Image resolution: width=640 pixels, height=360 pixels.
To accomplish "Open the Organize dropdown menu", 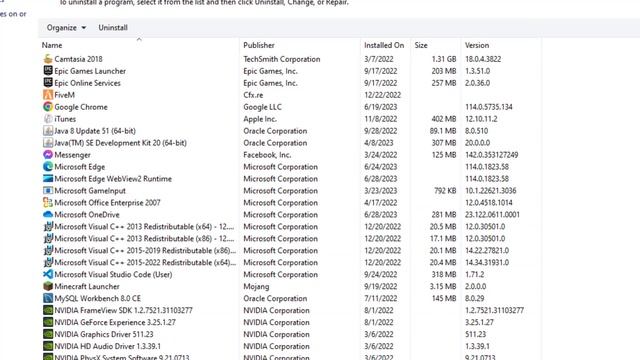I will click(x=66, y=27).
